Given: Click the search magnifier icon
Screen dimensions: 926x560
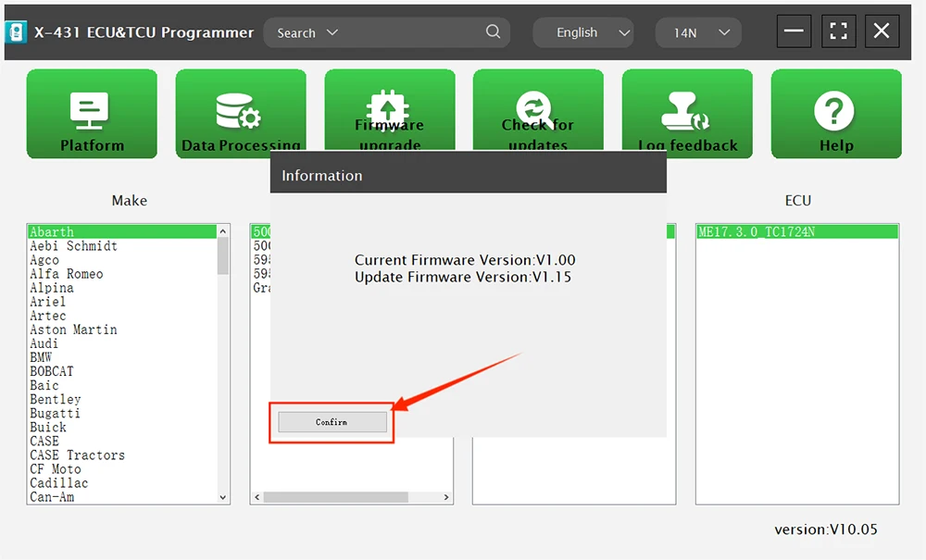Looking at the screenshot, I should (494, 32).
